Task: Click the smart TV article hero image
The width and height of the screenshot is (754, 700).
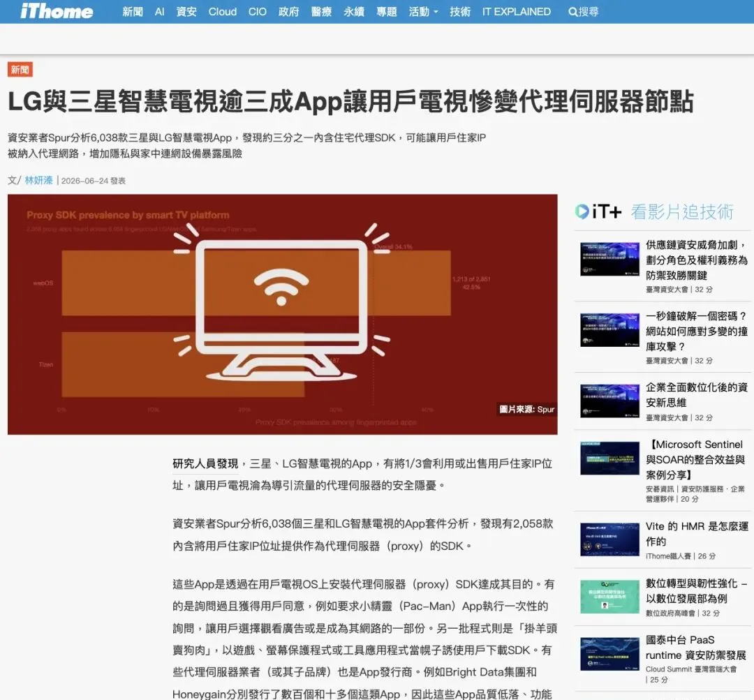Action: [282, 315]
